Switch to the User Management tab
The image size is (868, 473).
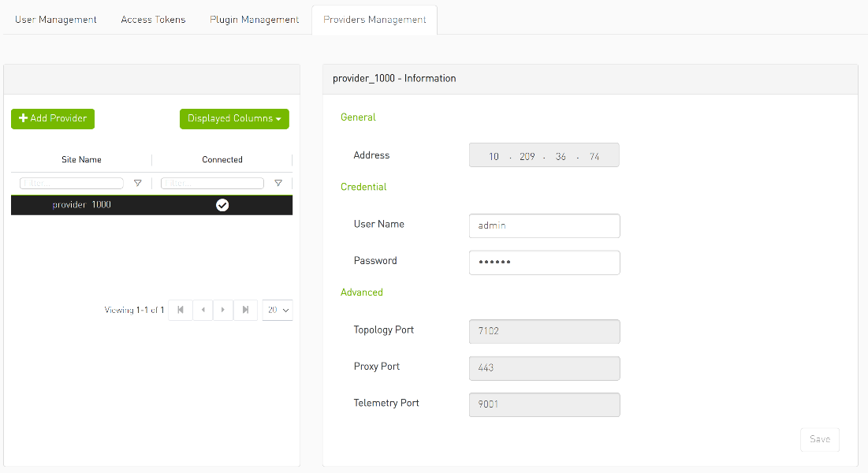56,19
